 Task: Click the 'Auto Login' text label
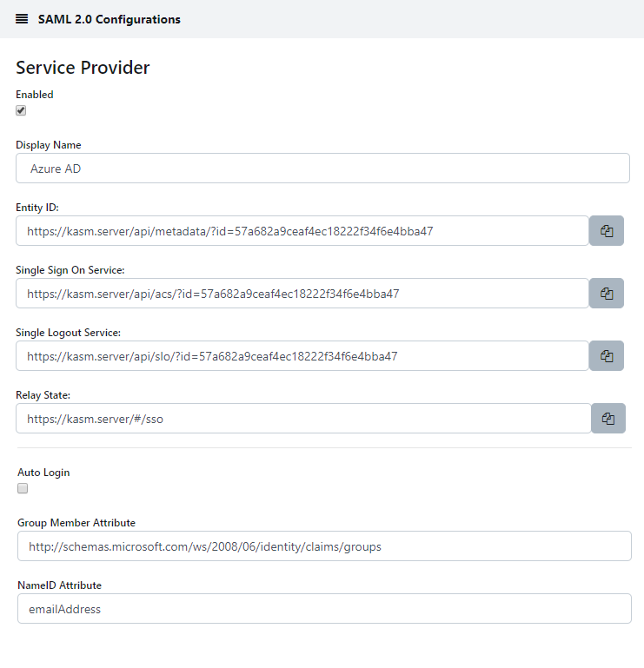[x=43, y=473]
